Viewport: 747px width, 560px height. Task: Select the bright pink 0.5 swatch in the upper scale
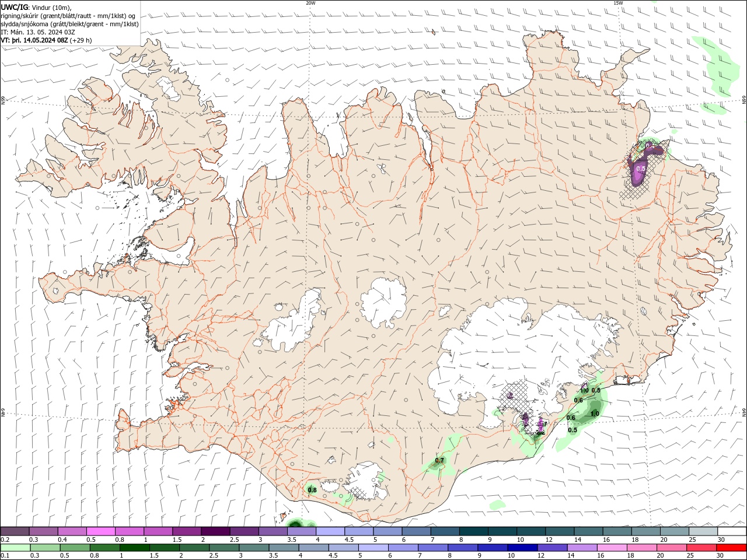[x=100, y=531]
